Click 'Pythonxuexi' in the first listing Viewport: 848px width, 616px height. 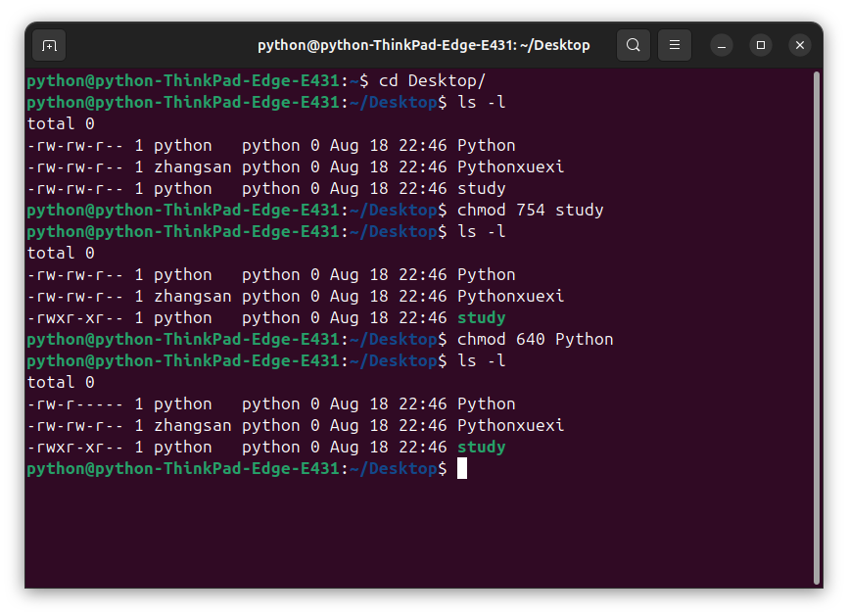pos(510,167)
